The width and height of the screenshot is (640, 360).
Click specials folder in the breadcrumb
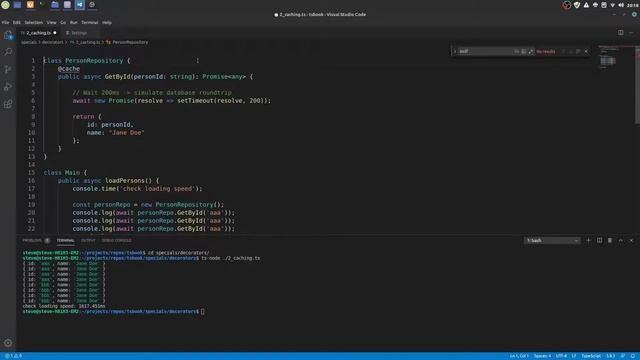tap(29, 42)
